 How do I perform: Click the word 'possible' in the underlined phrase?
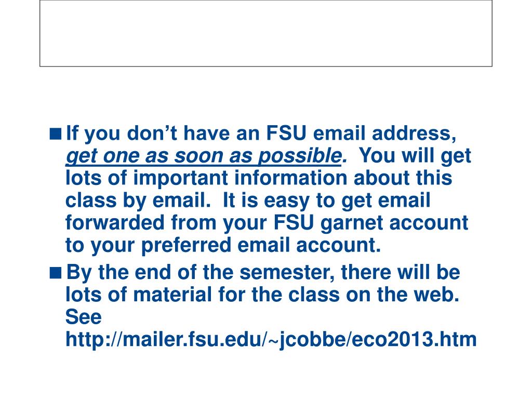[299, 156]
